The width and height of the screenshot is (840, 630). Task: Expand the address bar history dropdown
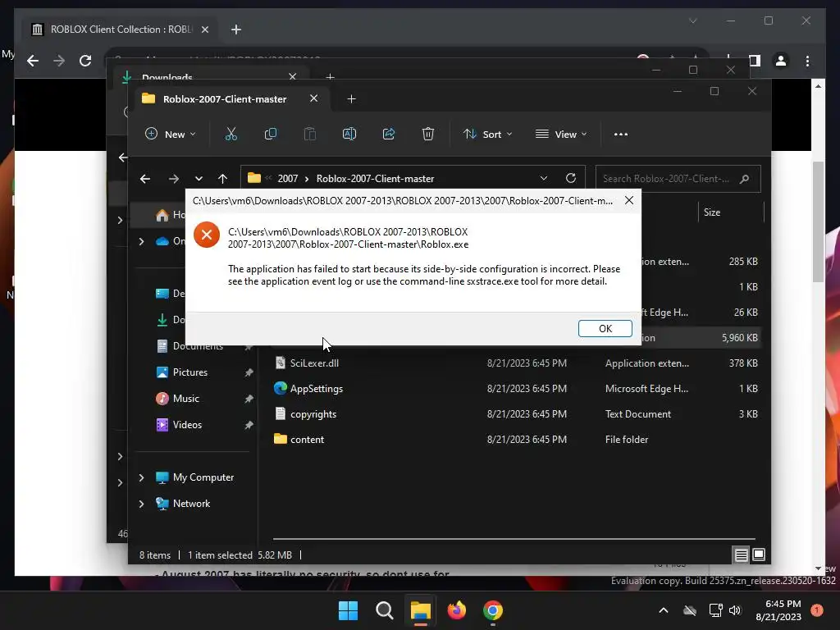point(544,178)
